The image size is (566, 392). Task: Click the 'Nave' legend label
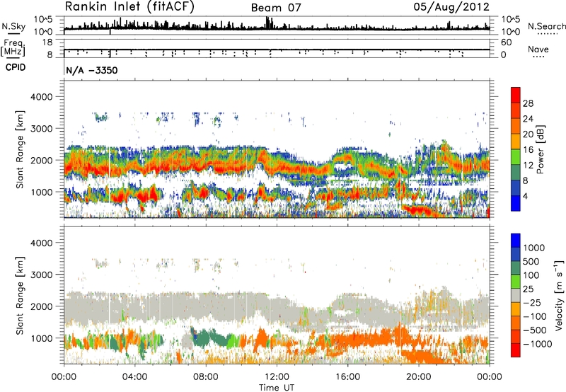(x=538, y=49)
